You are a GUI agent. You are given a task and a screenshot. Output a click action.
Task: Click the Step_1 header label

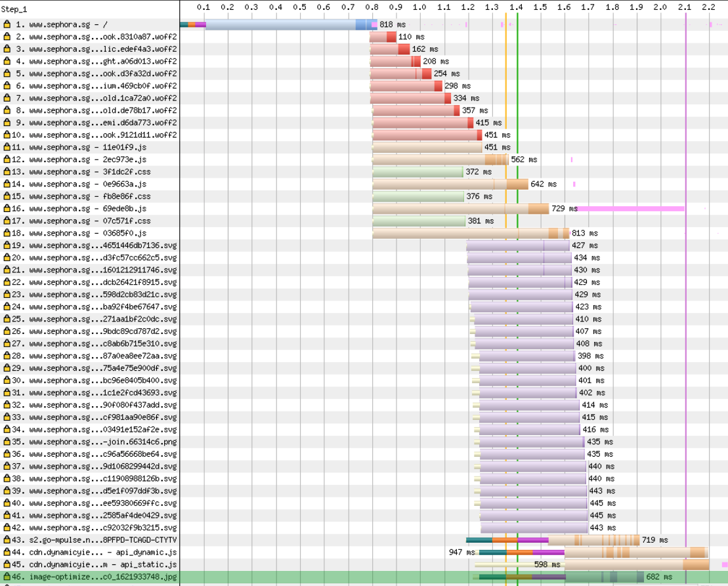tap(14, 9)
